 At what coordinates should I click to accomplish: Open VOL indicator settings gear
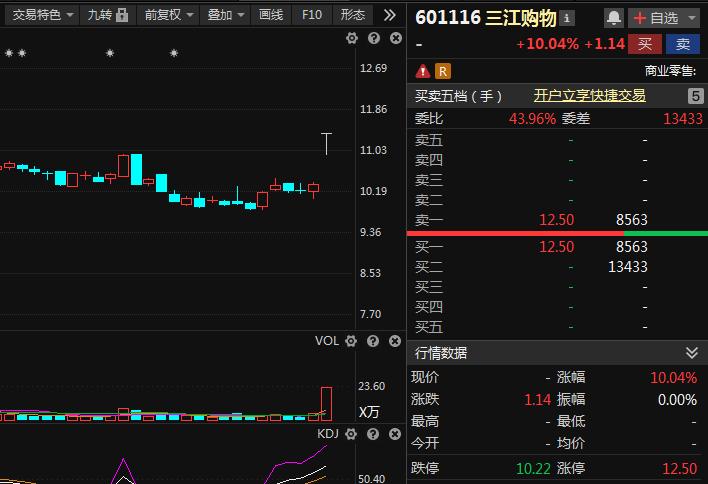click(x=351, y=341)
